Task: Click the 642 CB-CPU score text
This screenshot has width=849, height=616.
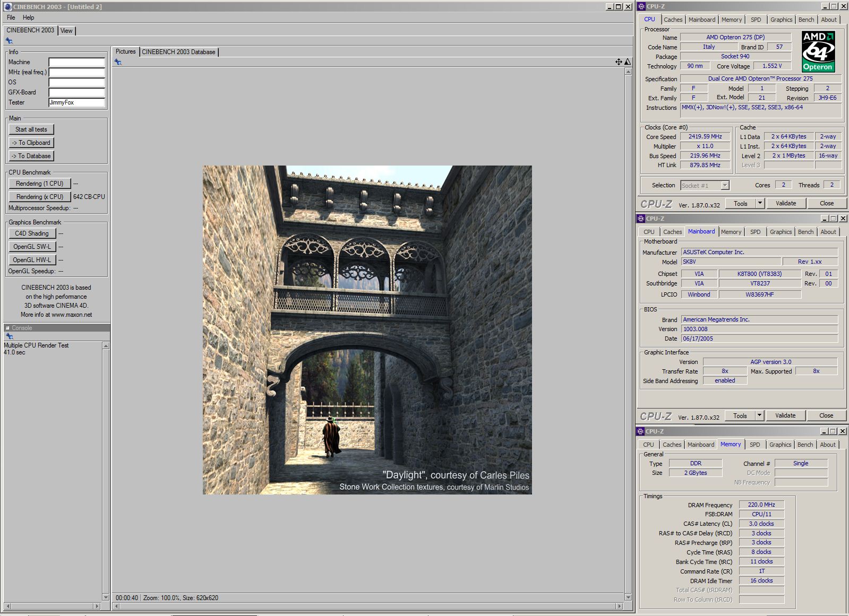Action: coord(89,197)
